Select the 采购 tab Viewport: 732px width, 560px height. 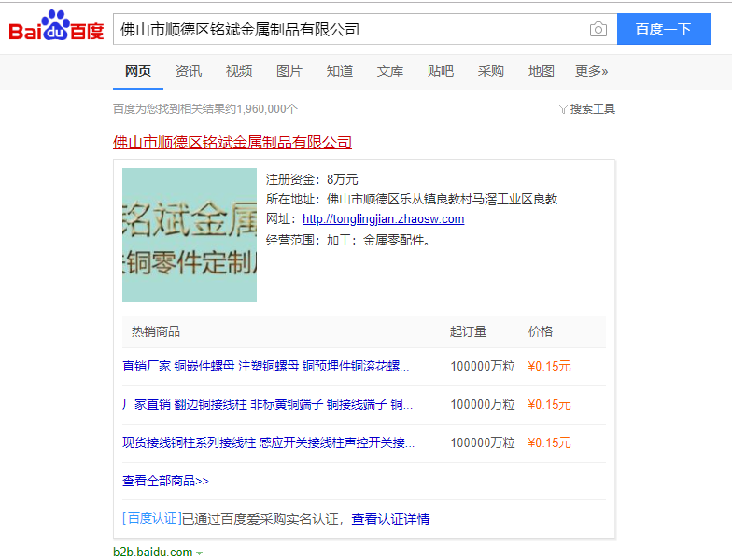click(491, 71)
